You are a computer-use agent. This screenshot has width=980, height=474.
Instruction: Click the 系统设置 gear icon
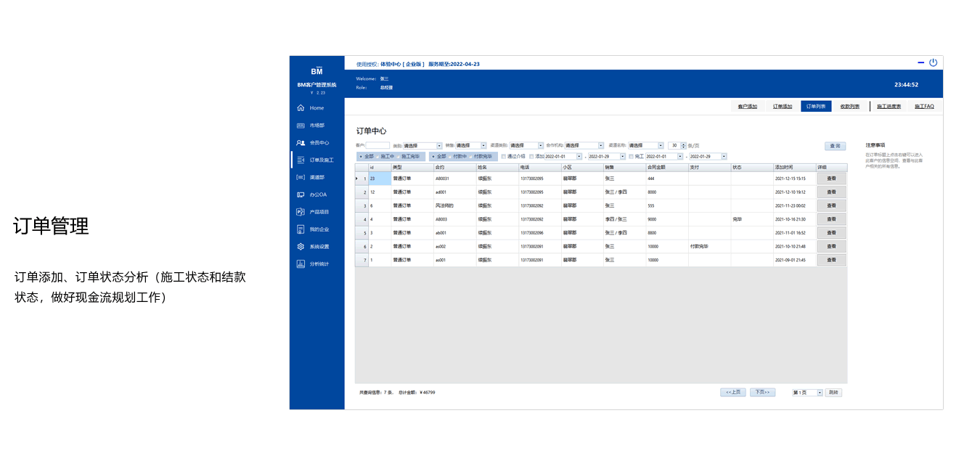tap(301, 247)
